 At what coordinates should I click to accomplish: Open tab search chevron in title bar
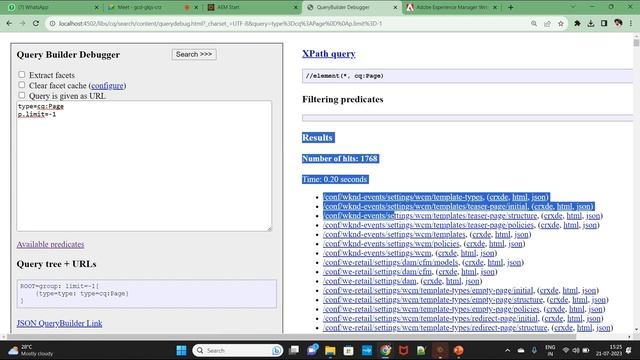point(573,7)
